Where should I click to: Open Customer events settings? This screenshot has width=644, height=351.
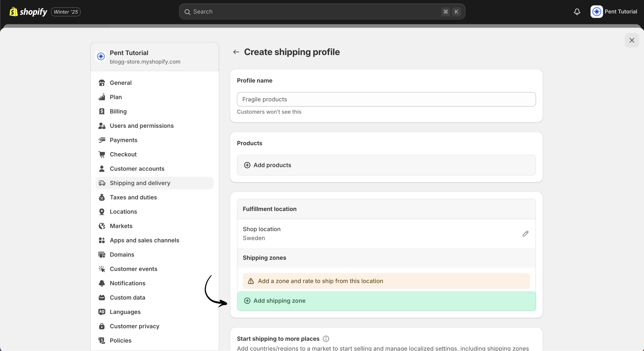(x=154, y=269)
